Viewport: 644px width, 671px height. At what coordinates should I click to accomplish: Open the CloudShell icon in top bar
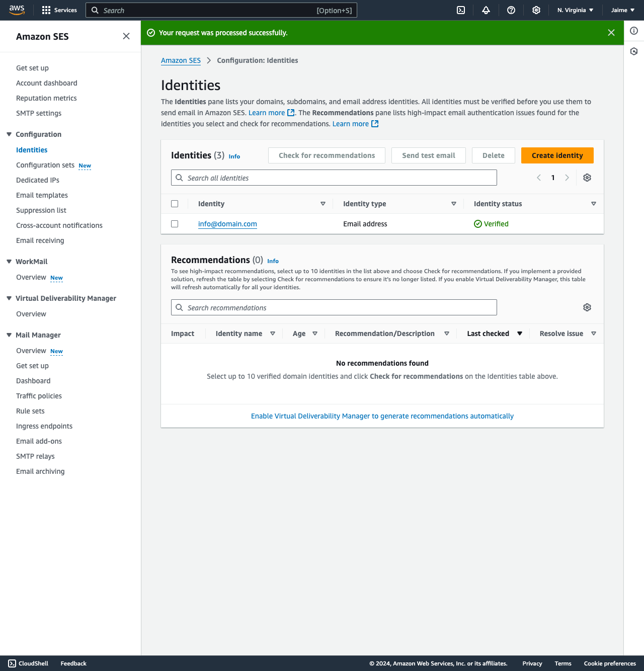pyautogui.click(x=461, y=10)
